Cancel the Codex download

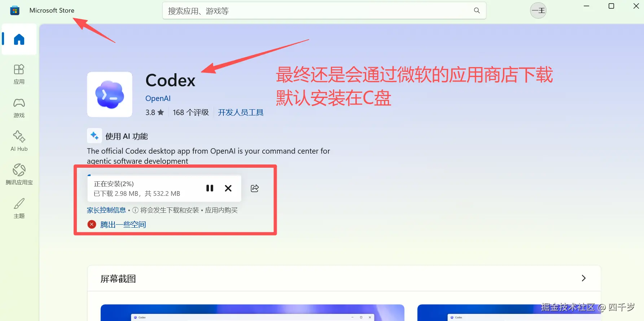pyautogui.click(x=228, y=188)
